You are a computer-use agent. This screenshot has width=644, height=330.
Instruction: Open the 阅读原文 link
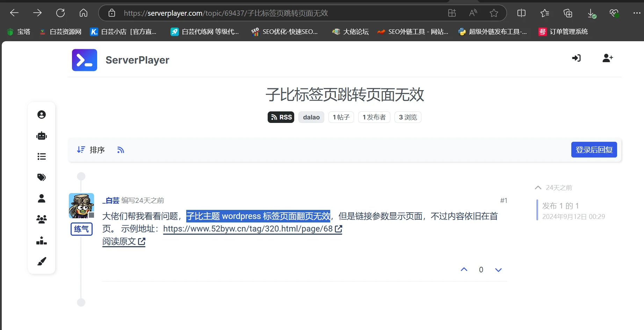coord(124,241)
